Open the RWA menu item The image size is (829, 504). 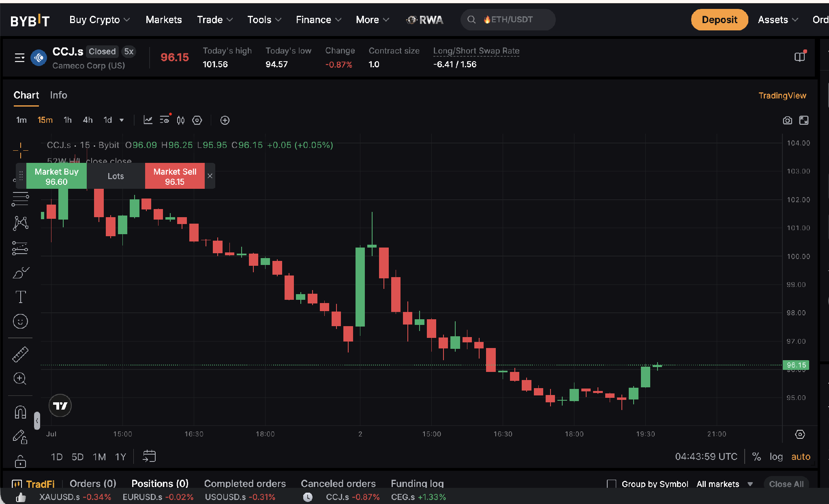[425, 20]
